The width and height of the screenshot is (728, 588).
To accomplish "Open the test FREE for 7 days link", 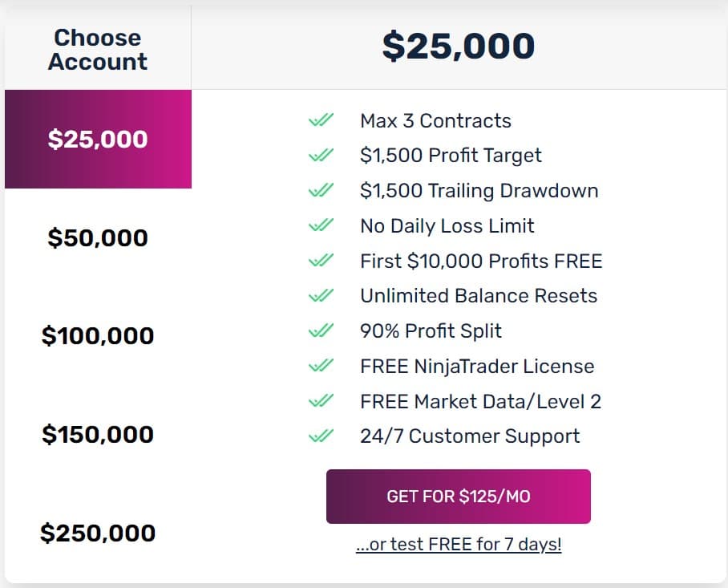I will click(458, 543).
